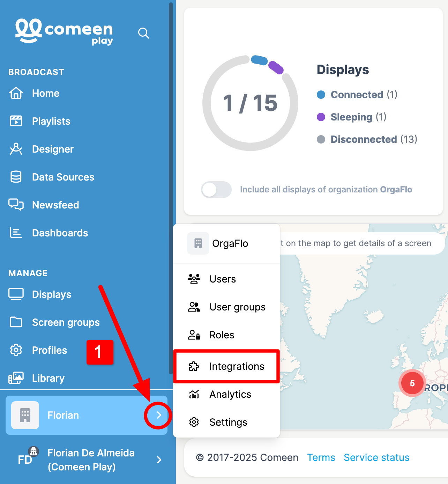Screen dimensions: 448x484
Task: Click the Roles lock-person icon
Action: pos(194,335)
